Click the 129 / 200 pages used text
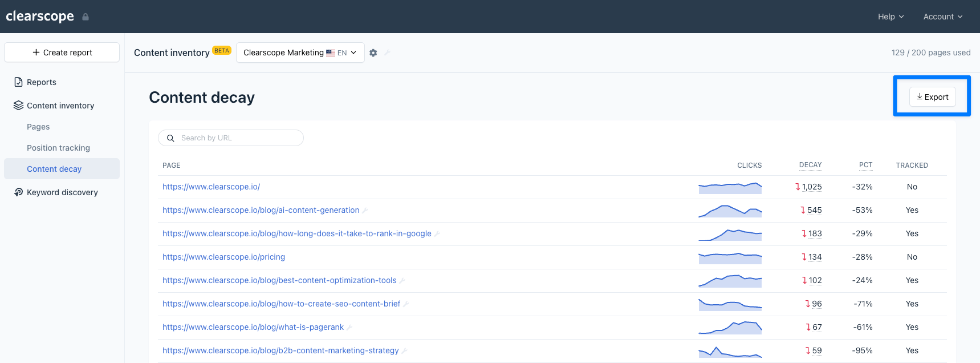The width and height of the screenshot is (980, 363). click(931, 53)
